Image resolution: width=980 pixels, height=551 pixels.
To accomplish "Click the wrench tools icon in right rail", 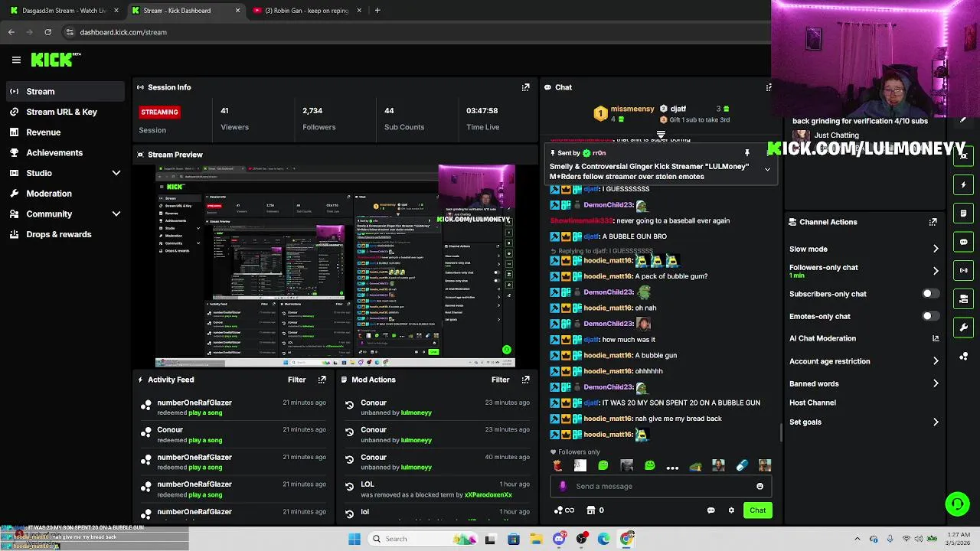I will [x=963, y=328].
